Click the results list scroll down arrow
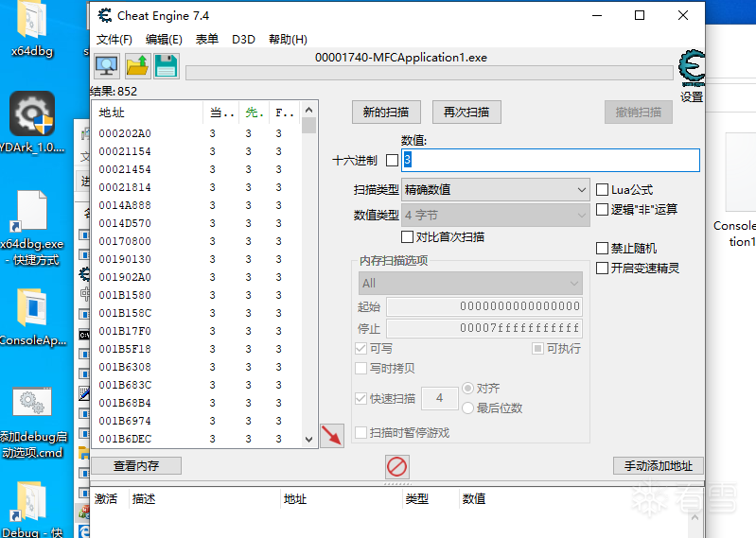 [309, 440]
